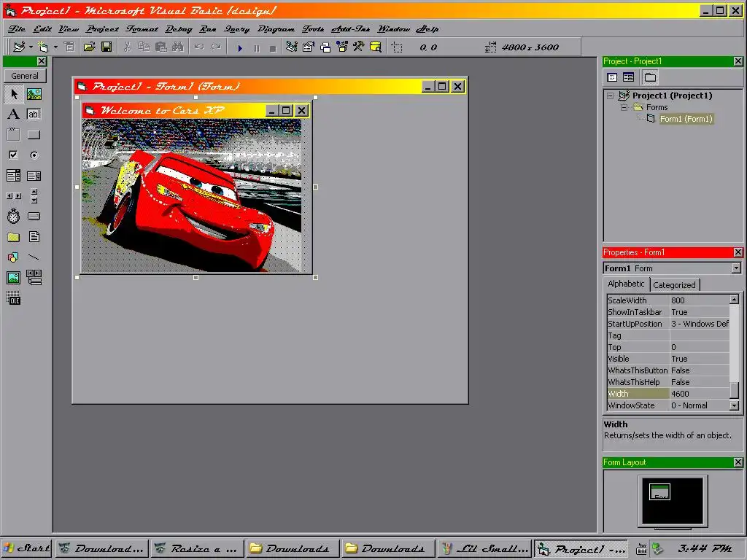Click the General toolbox tab button
747x560 pixels.
[x=25, y=76]
